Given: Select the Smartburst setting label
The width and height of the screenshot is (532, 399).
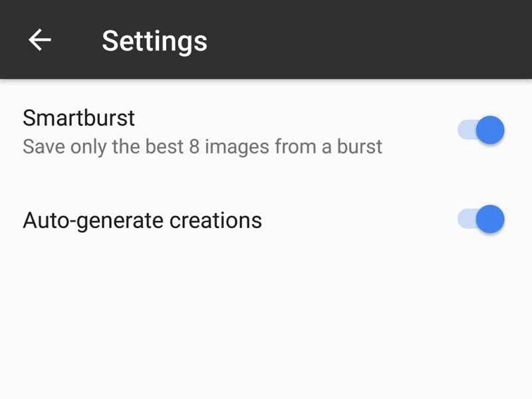Looking at the screenshot, I should [78, 118].
